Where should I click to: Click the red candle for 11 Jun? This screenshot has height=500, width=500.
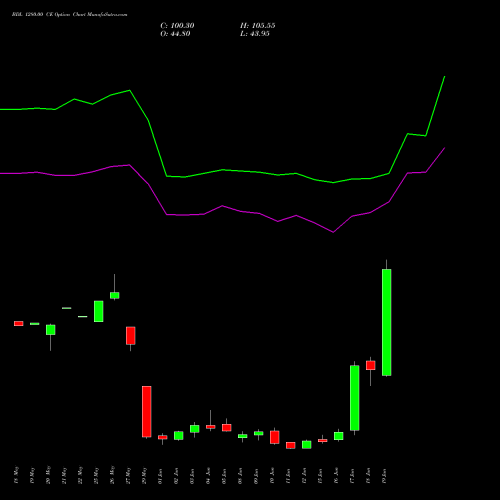[291, 445]
